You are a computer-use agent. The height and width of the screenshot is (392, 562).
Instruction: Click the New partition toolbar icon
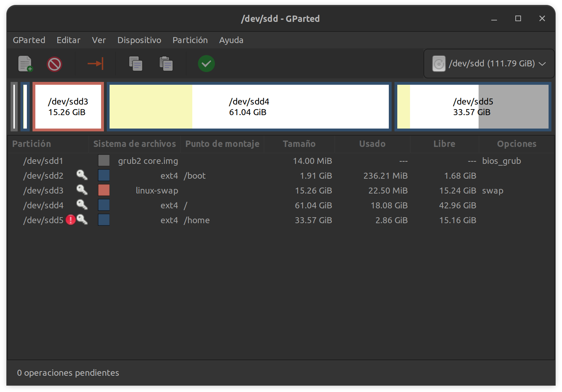click(25, 64)
